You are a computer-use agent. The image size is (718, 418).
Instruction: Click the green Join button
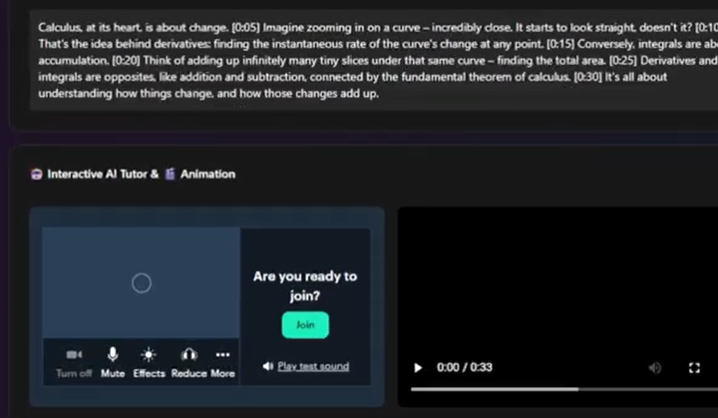point(305,325)
